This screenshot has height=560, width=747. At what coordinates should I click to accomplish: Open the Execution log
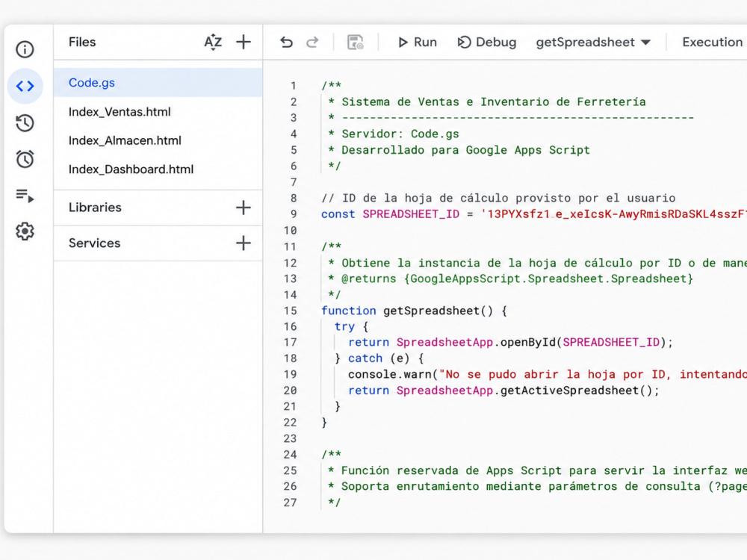click(x=713, y=43)
